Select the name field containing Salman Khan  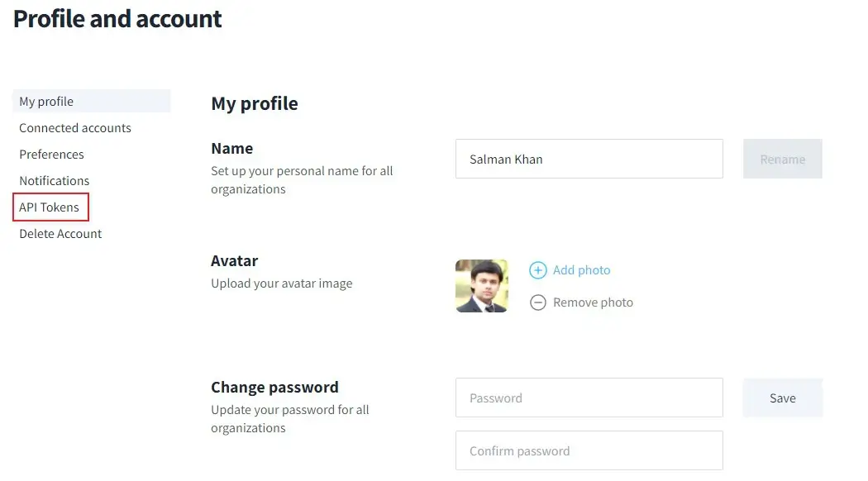pyautogui.click(x=589, y=159)
